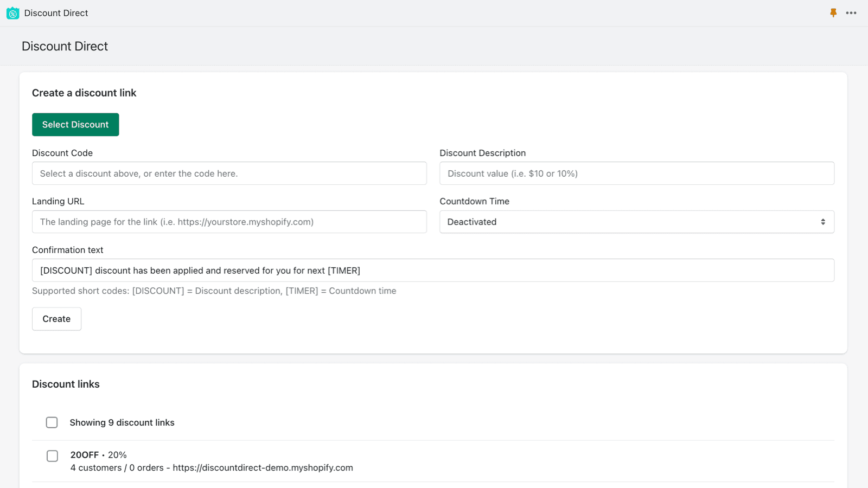Focus the Discount Code input field
This screenshot has width=868, height=488.
tap(229, 173)
